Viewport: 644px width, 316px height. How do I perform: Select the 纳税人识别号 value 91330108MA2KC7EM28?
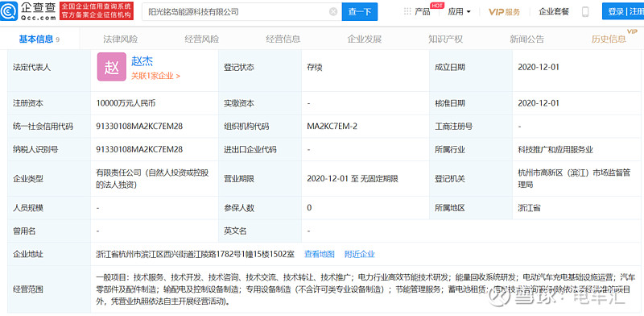[139, 149]
